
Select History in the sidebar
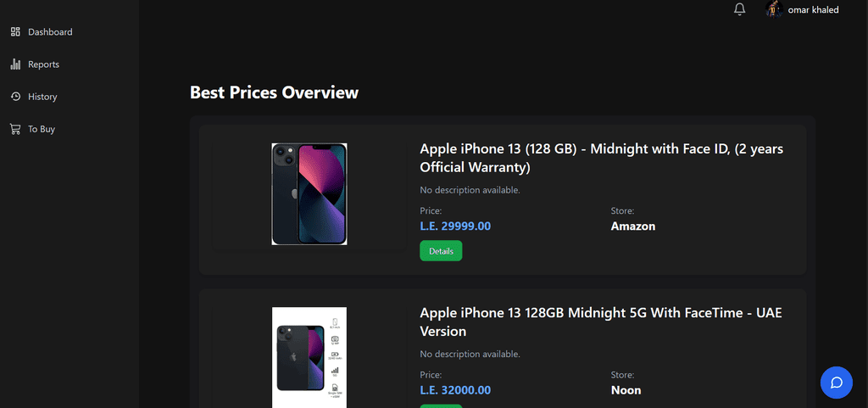[x=42, y=97]
